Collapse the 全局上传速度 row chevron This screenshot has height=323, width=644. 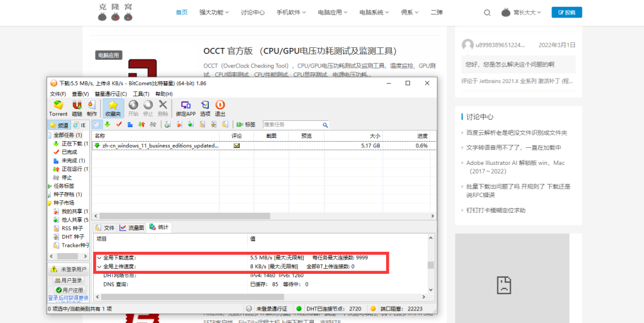coord(99,267)
